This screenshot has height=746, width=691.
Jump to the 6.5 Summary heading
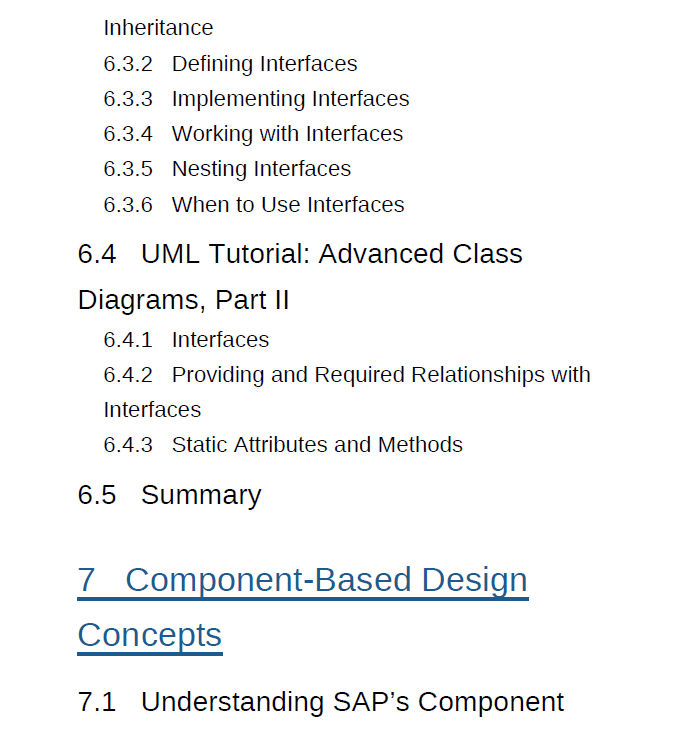(x=201, y=495)
